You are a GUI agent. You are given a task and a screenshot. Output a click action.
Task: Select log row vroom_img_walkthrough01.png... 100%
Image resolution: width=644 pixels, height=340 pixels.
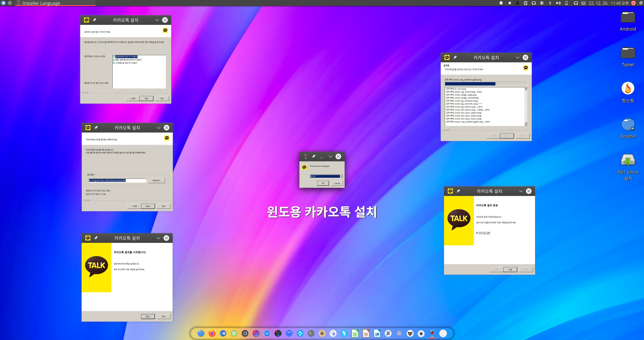click(x=468, y=122)
